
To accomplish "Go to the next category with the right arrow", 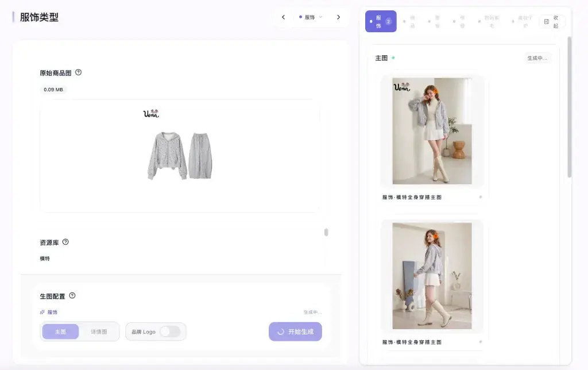I will pos(338,17).
